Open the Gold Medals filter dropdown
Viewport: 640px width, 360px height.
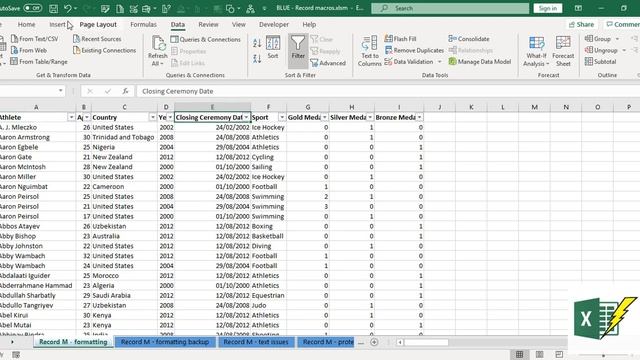(324, 118)
